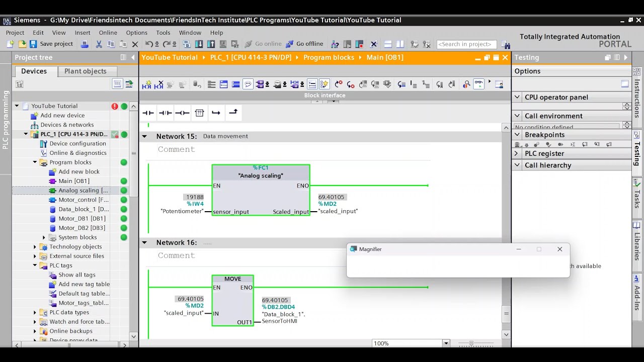The image size is (644, 362).
Task: Toggle monitoring with the glasses icon
Action: 478,84
